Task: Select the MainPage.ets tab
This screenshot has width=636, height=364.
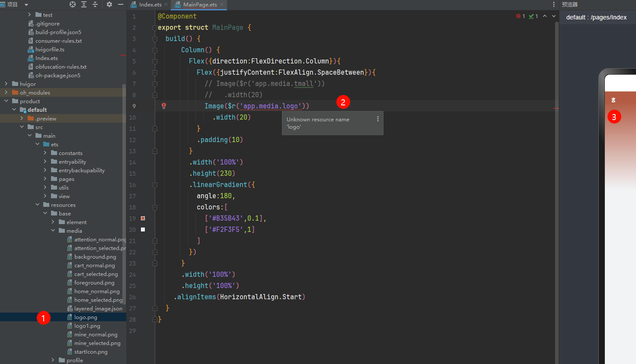Action: pos(200,4)
